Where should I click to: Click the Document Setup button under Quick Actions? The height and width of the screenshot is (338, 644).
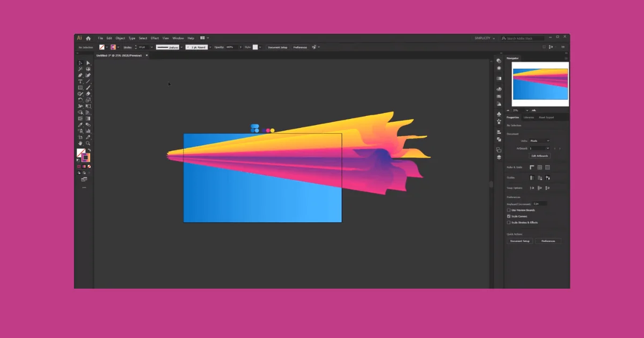(520, 241)
